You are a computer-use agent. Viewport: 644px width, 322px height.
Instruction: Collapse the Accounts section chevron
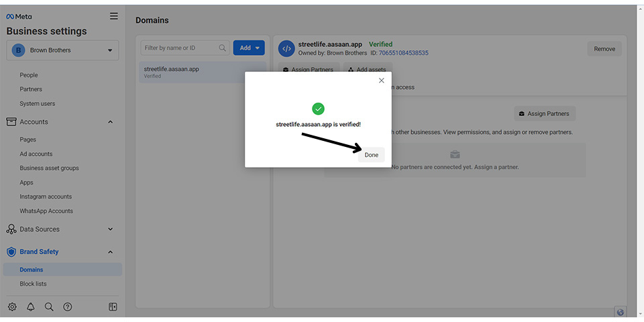coord(110,122)
